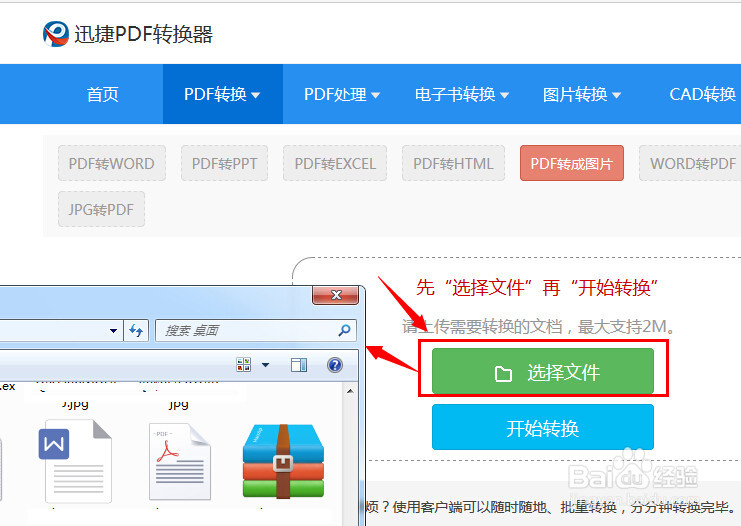Click the magnifier search icon in file dialog
The height and width of the screenshot is (526, 741).
(345, 330)
